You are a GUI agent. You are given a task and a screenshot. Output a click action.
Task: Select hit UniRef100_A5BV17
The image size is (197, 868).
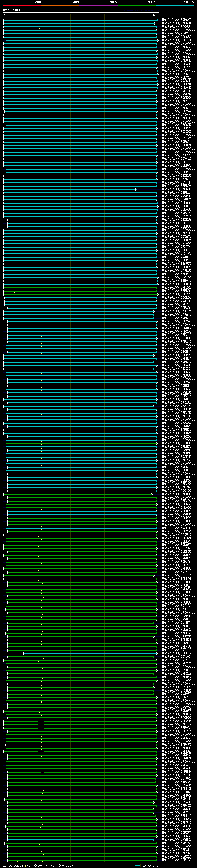click(x=177, y=78)
